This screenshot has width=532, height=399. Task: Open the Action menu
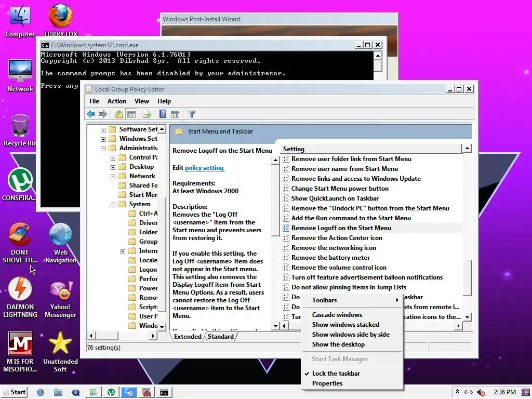(117, 101)
